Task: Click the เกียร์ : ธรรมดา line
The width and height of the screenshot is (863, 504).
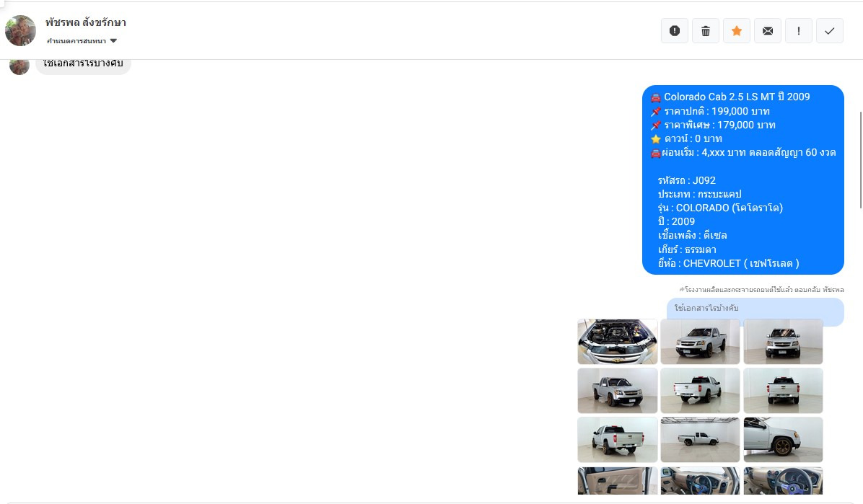Action: tap(687, 249)
